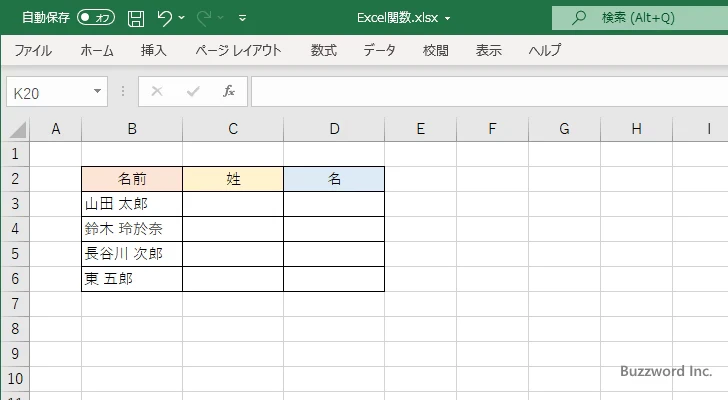This screenshot has width=728, height=400.
Task: Switch to the 数式 (Formulas) tab
Action: pyautogui.click(x=323, y=50)
